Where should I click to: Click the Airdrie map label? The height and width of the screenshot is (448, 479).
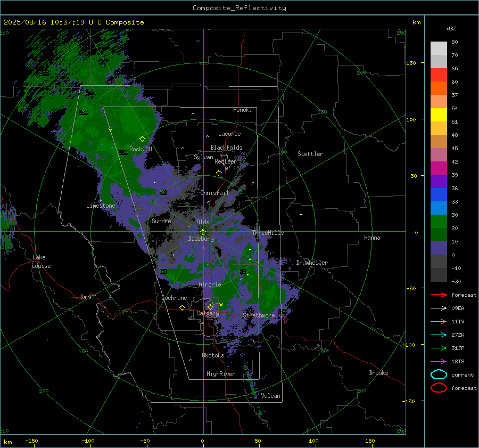point(210,284)
